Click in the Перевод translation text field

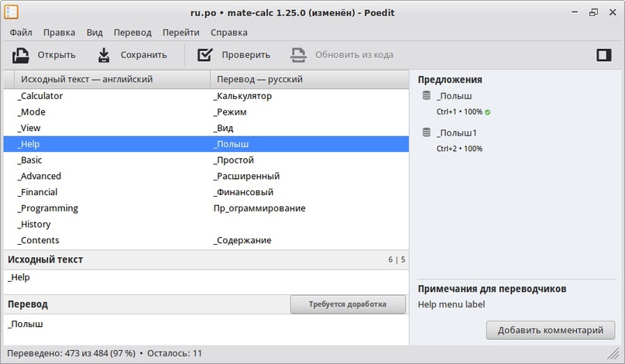click(206, 329)
